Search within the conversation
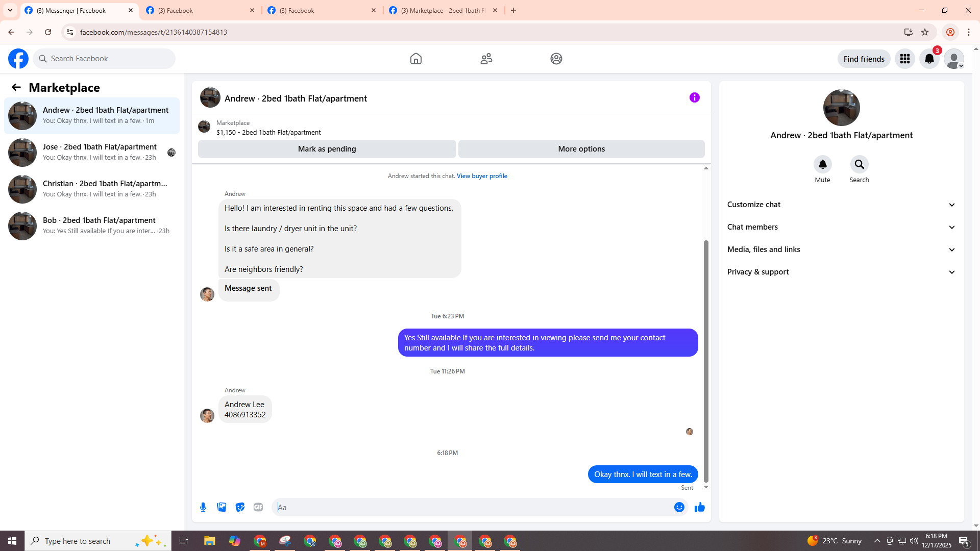Screen dimensions: 980x551 [x=859, y=165]
